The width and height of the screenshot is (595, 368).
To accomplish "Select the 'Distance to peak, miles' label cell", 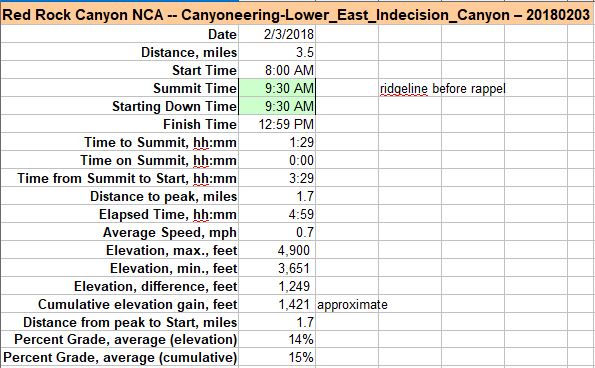I will coord(120,196).
